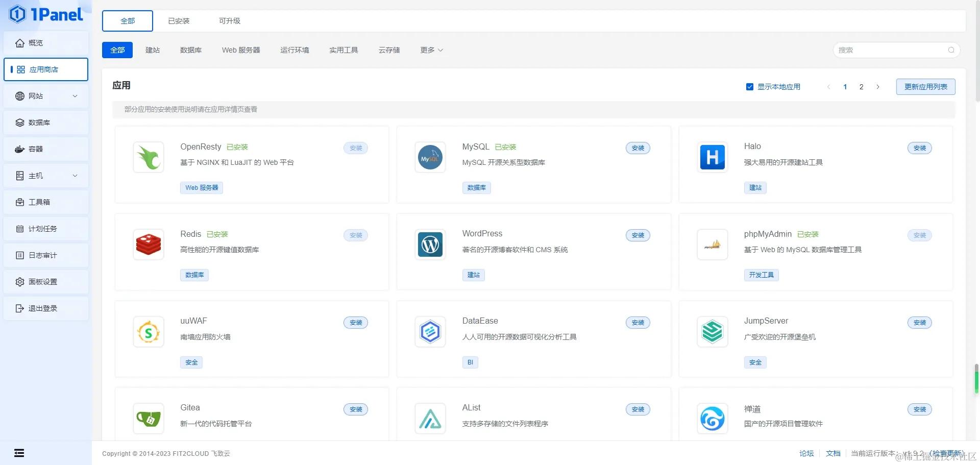
Task: Click the 日志审计 log icon
Action: point(20,255)
